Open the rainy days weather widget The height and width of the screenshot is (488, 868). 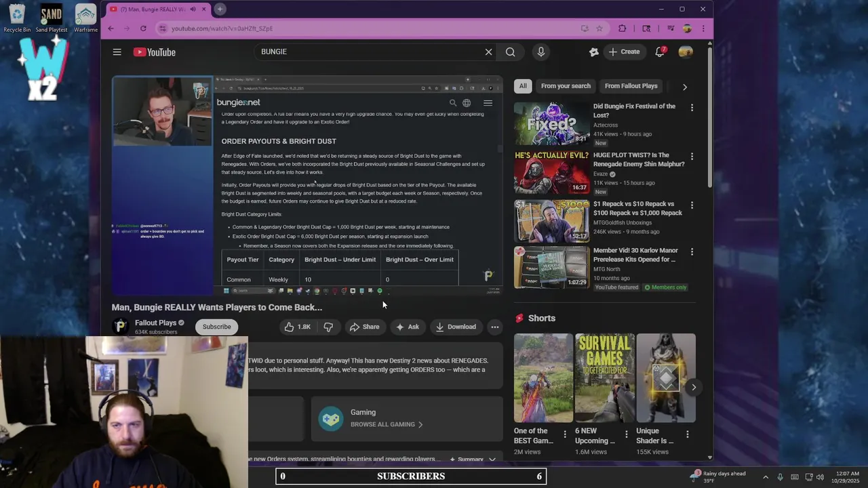click(x=718, y=477)
